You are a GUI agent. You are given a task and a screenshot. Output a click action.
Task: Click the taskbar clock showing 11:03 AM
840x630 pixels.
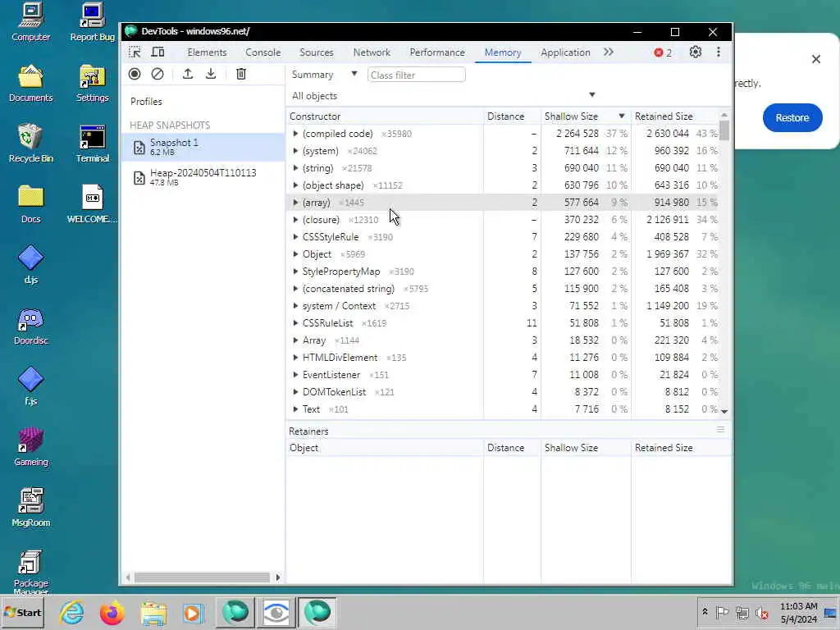[798, 606]
